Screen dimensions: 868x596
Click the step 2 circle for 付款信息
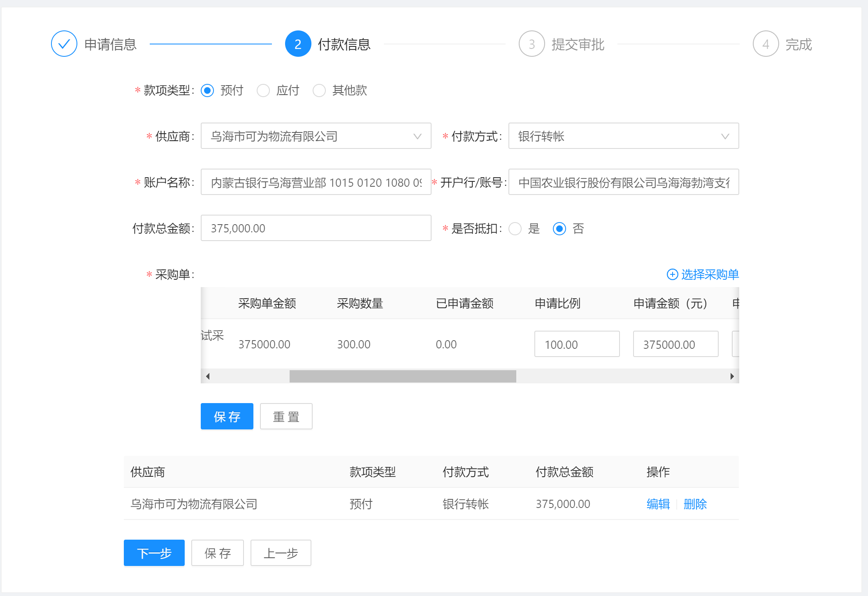298,44
